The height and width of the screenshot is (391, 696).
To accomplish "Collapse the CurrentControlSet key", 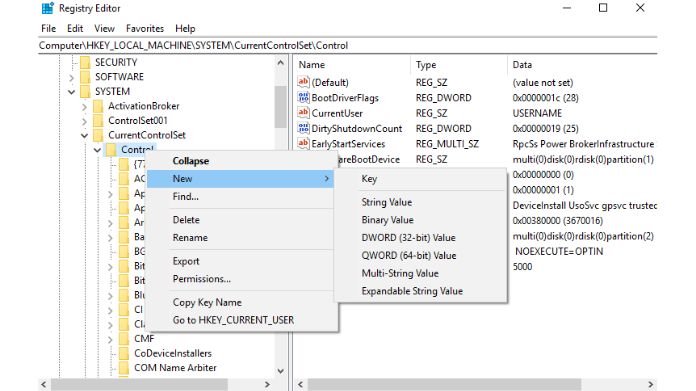I will tap(84, 136).
